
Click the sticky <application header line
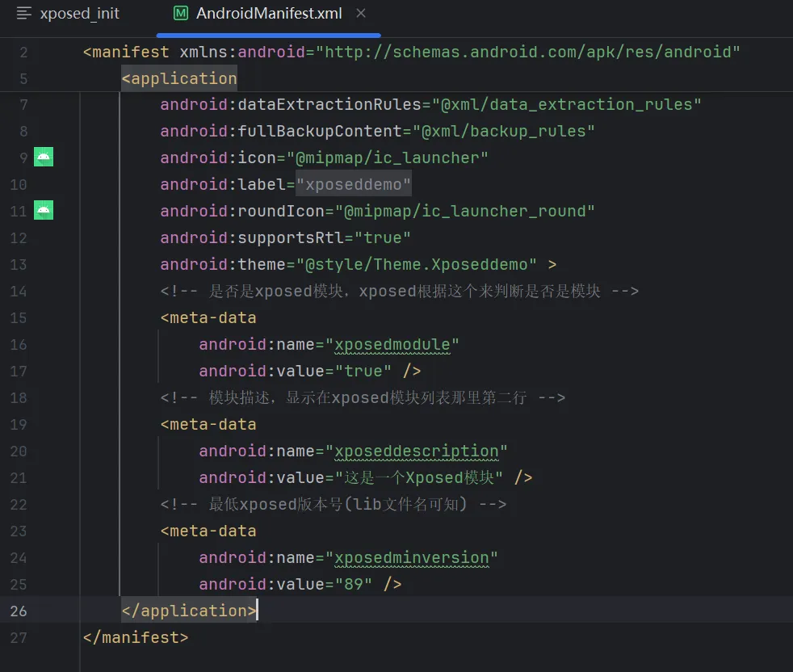pos(179,78)
